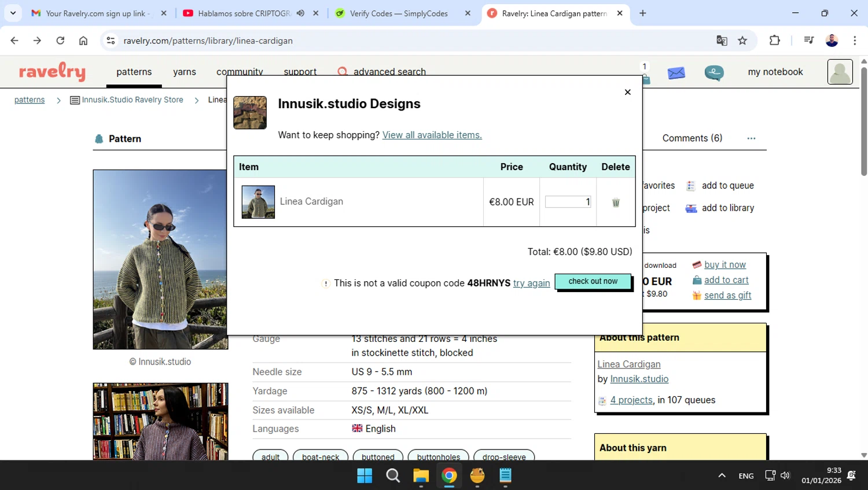868x490 pixels.
Task: Open '4 projects' link
Action: click(x=631, y=400)
